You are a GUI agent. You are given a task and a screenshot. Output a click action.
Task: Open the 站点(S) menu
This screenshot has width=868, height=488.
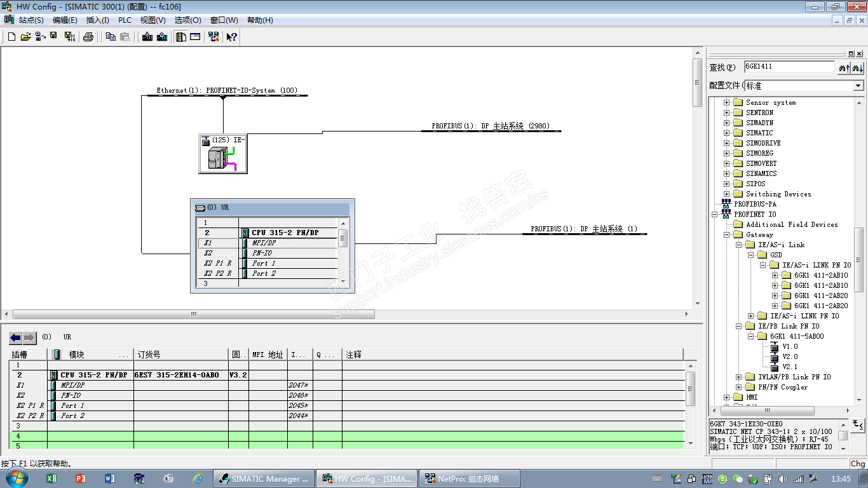click(x=31, y=20)
